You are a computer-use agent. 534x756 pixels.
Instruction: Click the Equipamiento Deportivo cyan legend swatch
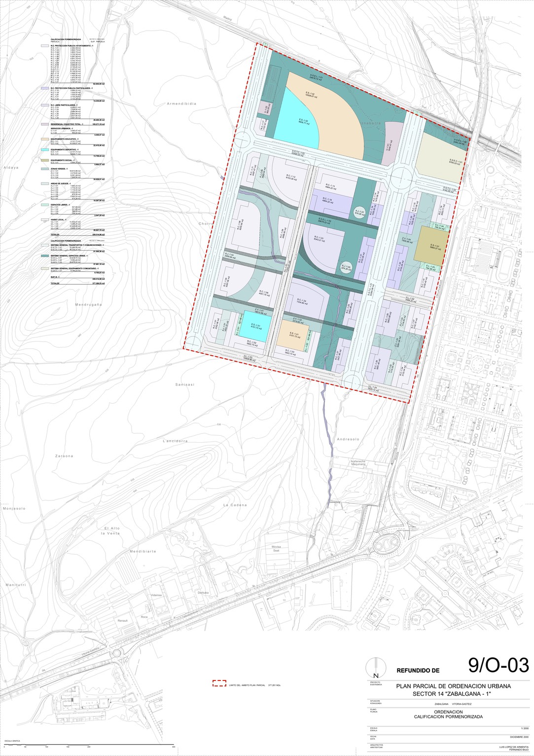pos(45,149)
